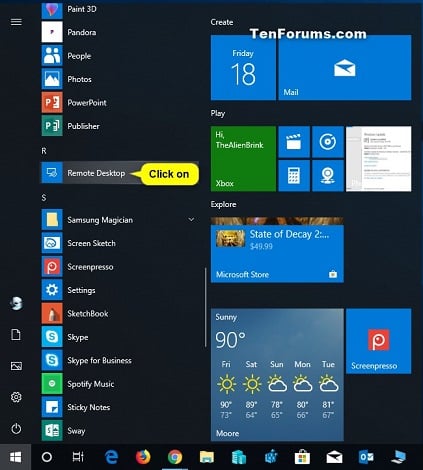Open the Groove Music tile
Viewport: 423px width, 470px height.
click(x=328, y=142)
